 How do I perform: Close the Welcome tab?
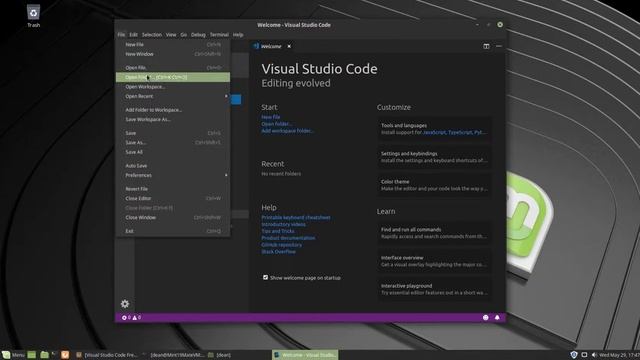pos(289,46)
